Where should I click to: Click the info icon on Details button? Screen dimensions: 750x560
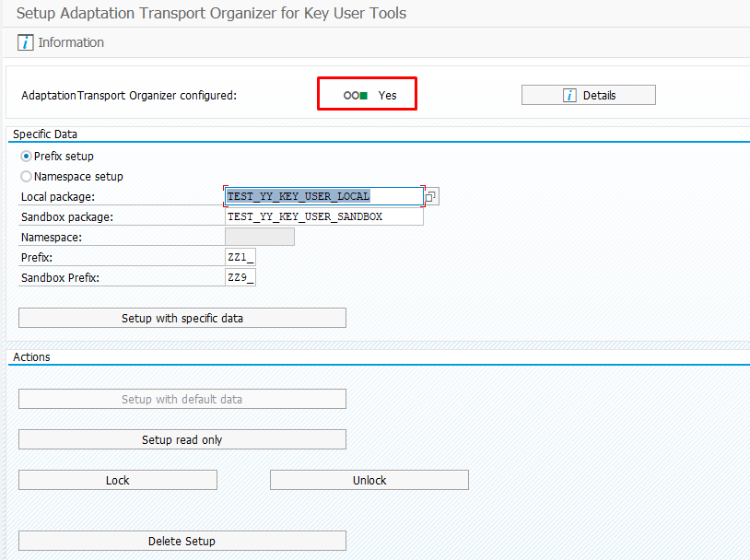pos(569,95)
